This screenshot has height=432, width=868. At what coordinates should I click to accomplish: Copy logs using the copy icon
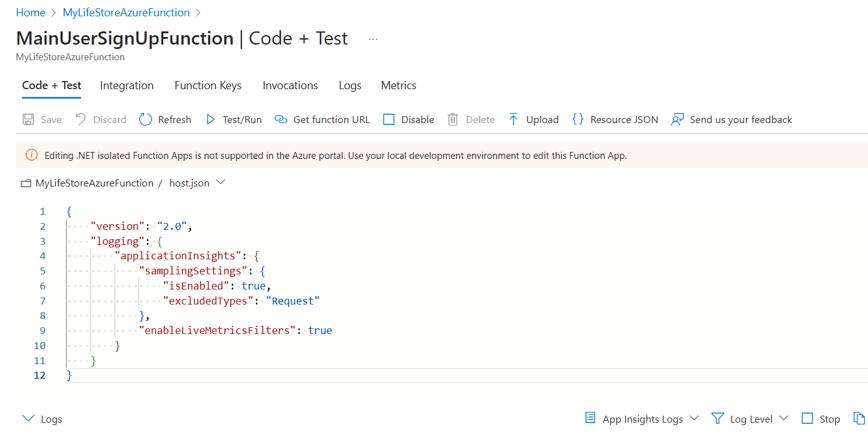(859, 418)
